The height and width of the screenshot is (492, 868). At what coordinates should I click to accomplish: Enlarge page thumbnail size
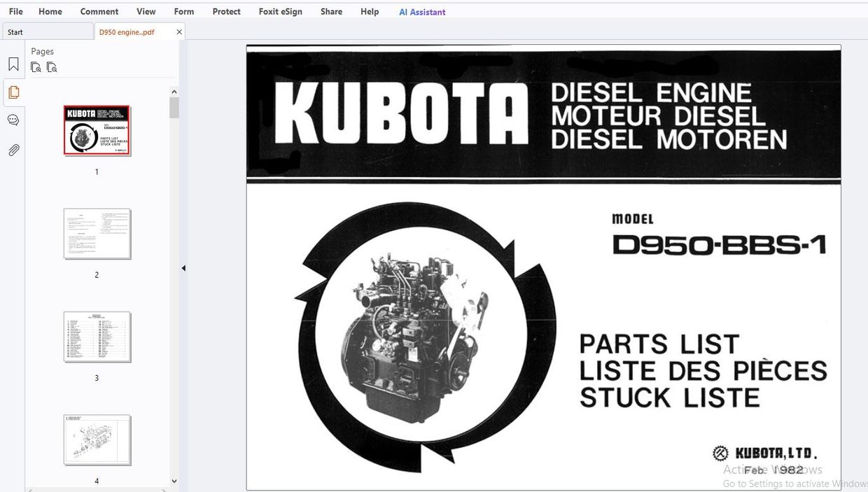click(x=36, y=66)
